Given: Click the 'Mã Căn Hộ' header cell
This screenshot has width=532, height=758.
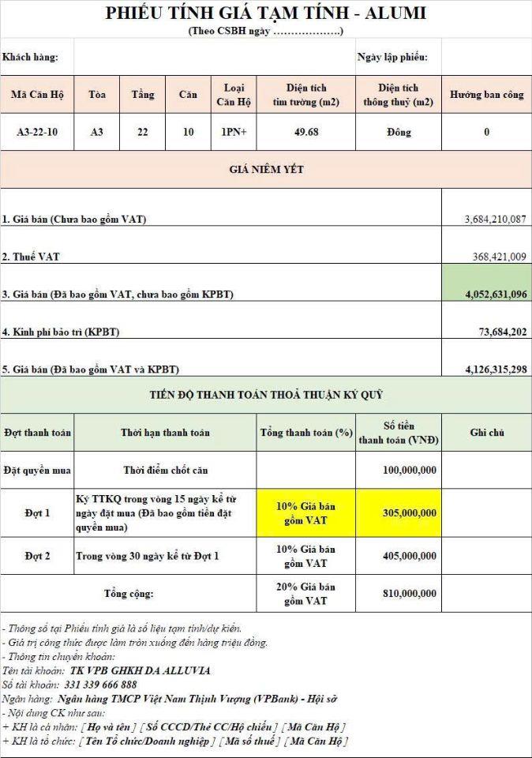Looking at the screenshot, I should (x=37, y=94).
